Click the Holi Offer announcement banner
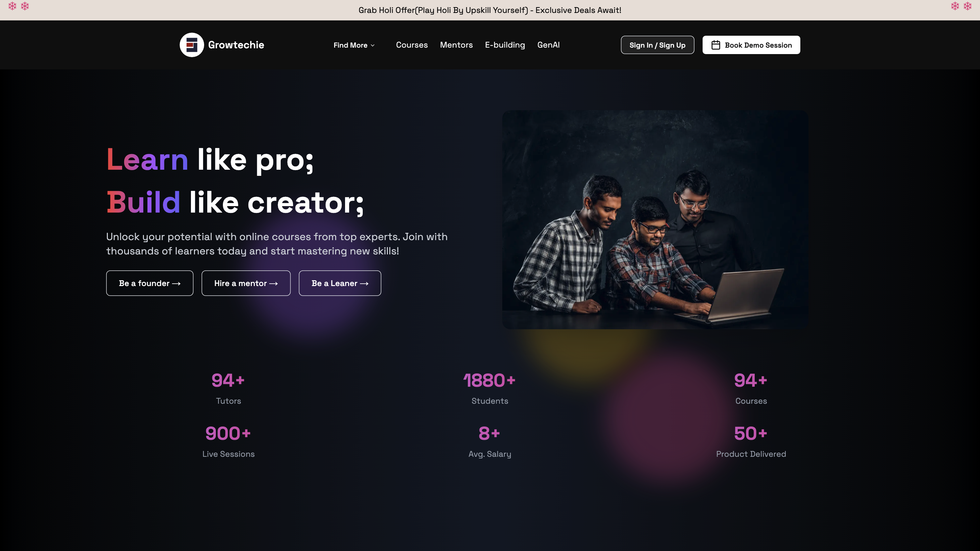 (490, 10)
